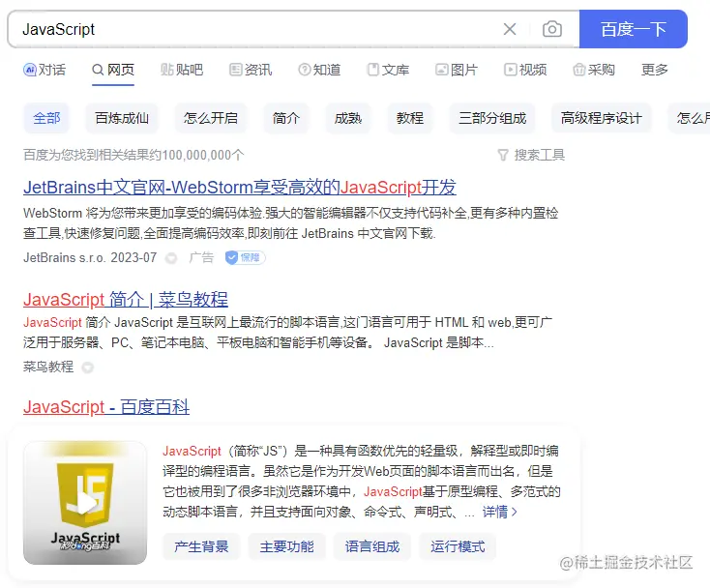Switch to the 视频 tab

(525, 70)
